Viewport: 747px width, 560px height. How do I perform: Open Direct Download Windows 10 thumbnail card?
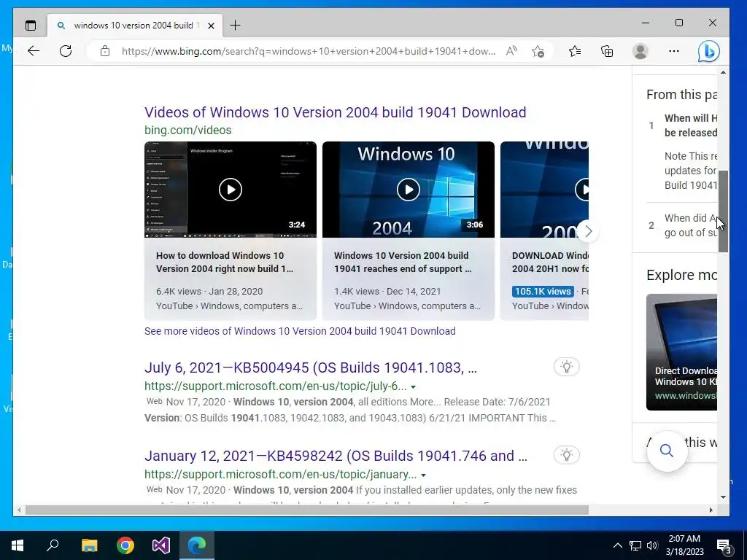681,352
